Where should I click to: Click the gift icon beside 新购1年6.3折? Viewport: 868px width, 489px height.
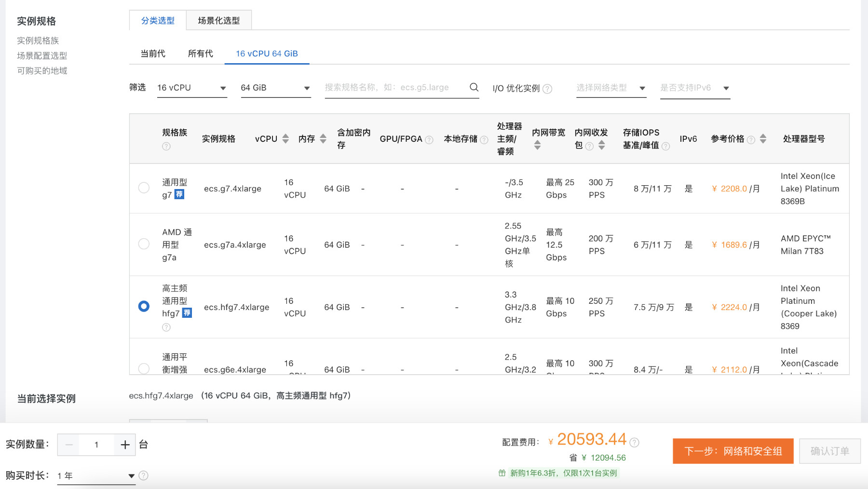click(x=502, y=473)
